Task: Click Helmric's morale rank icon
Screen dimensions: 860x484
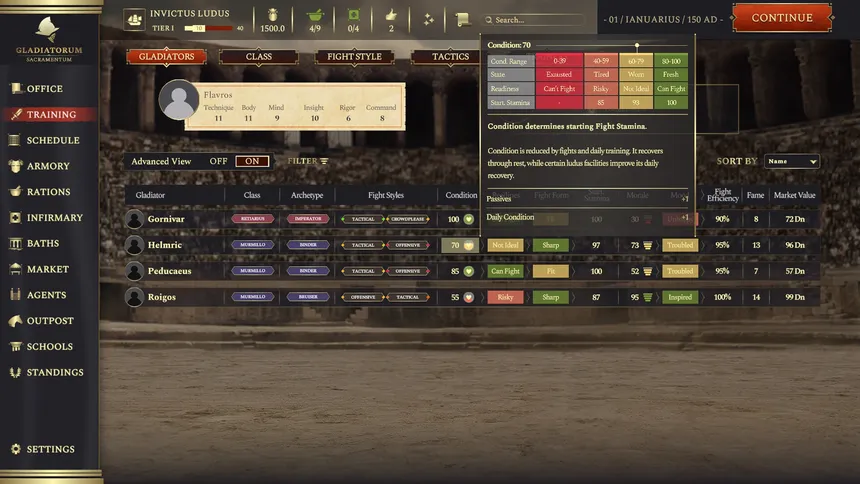Action: pos(648,245)
